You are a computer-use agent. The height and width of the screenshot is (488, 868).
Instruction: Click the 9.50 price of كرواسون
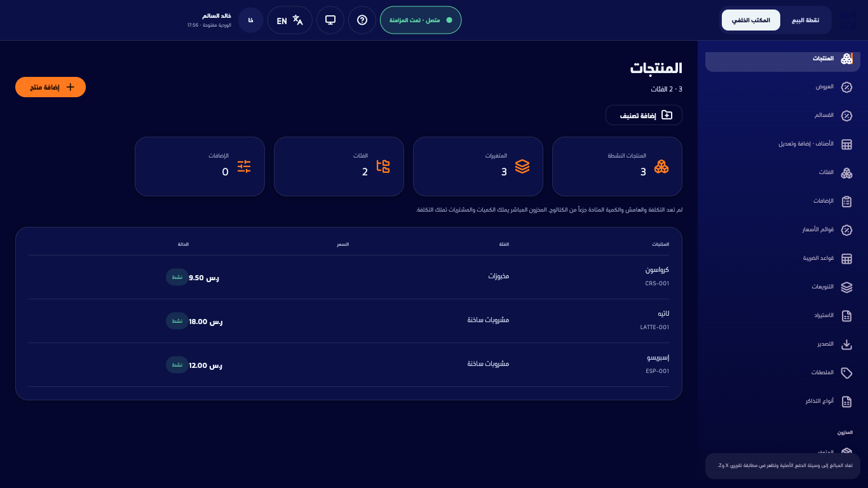(x=204, y=278)
